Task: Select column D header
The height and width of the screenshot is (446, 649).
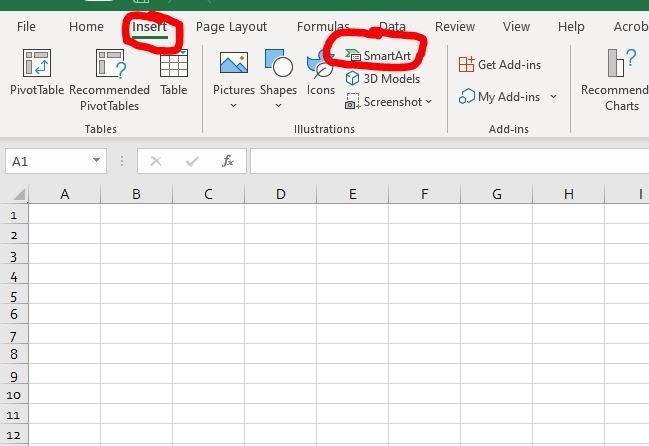Action: click(280, 194)
